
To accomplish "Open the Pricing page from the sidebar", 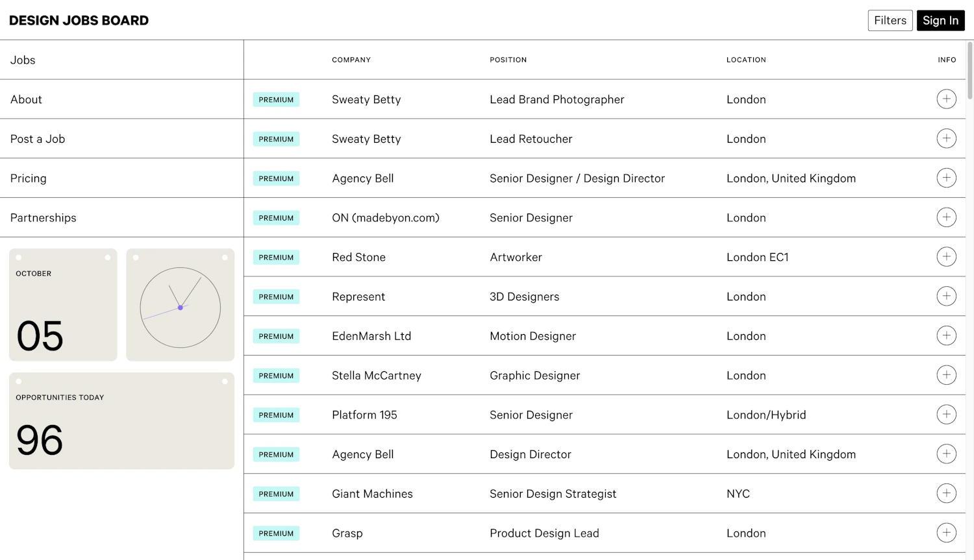I will (28, 178).
